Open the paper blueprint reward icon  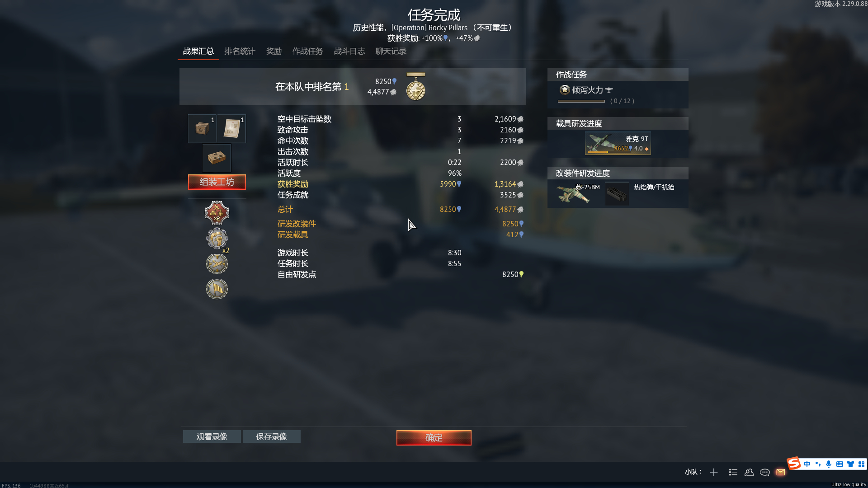click(x=231, y=129)
